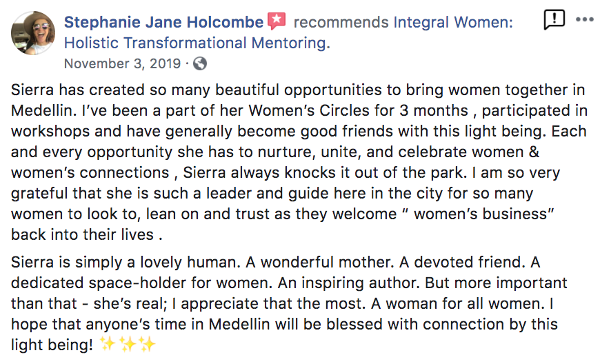Open the three-dot more options menu
This screenshot has height=364, width=600.
(585, 19)
